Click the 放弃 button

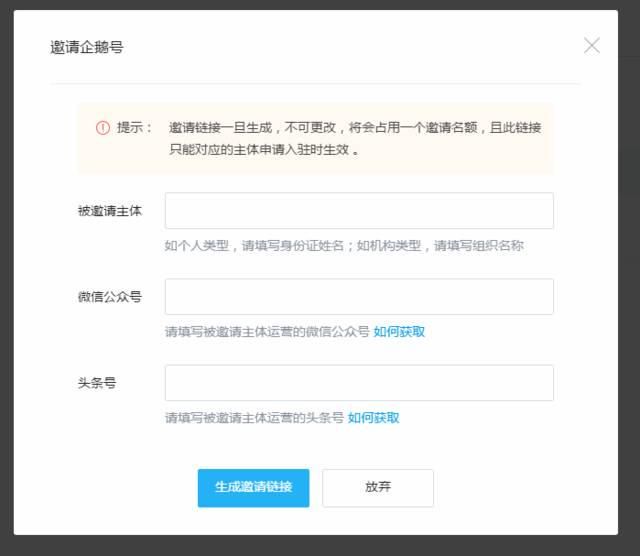378,488
